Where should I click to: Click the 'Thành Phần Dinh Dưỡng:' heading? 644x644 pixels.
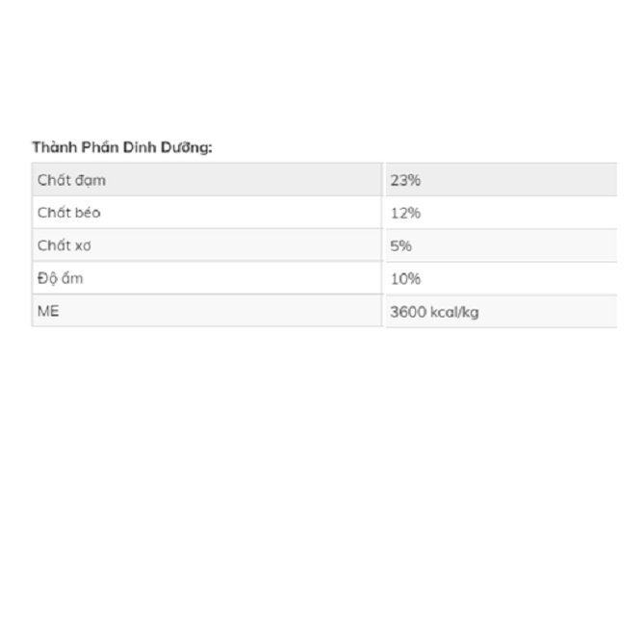(x=121, y=147)
